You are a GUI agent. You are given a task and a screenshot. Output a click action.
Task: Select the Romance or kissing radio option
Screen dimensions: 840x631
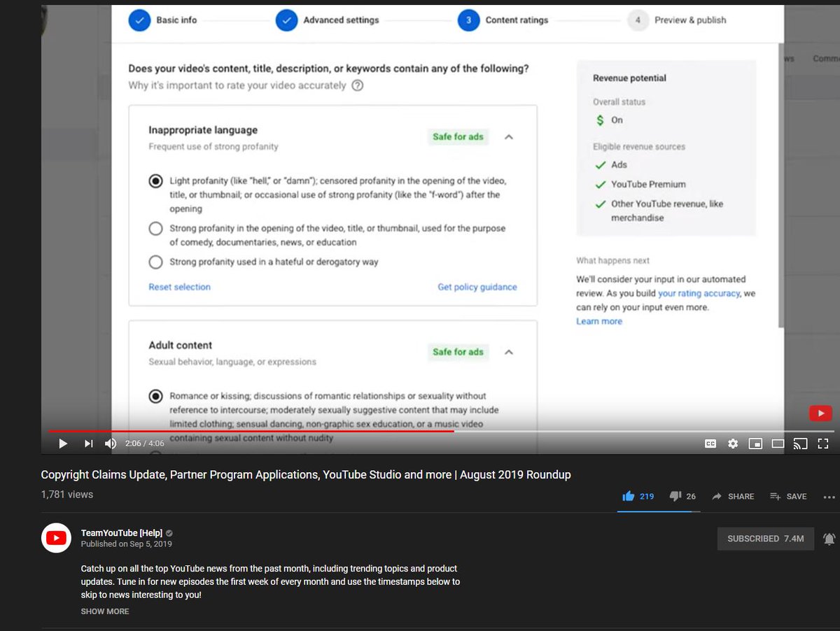click(155, 397)
